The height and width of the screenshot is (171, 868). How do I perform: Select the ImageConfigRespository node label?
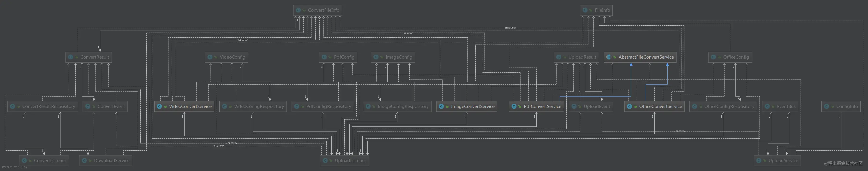click(x=403, y=107)
